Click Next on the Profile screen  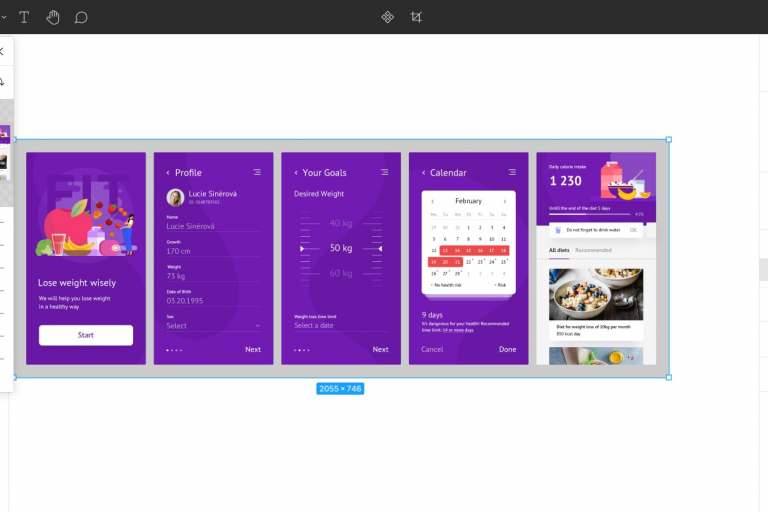253,349
